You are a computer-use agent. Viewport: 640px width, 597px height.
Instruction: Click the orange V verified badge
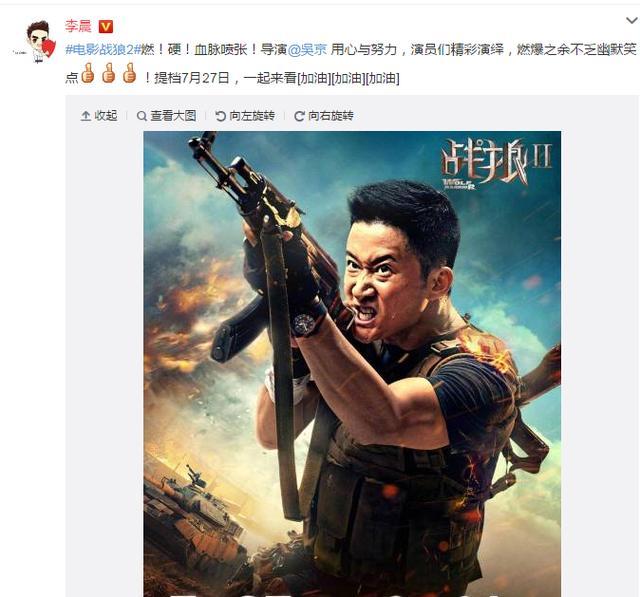click(106, 27)
